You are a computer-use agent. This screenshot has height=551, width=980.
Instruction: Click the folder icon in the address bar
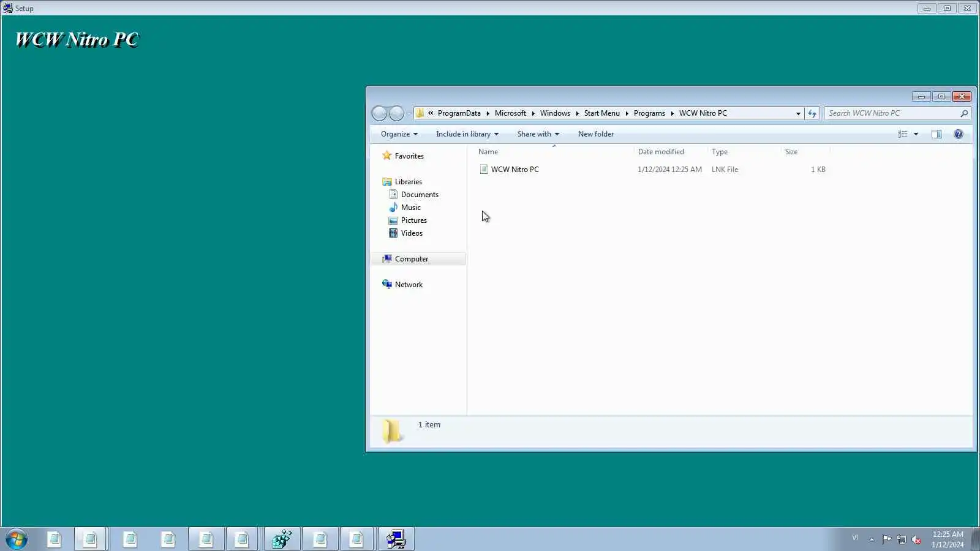click(x=420, y=113)
